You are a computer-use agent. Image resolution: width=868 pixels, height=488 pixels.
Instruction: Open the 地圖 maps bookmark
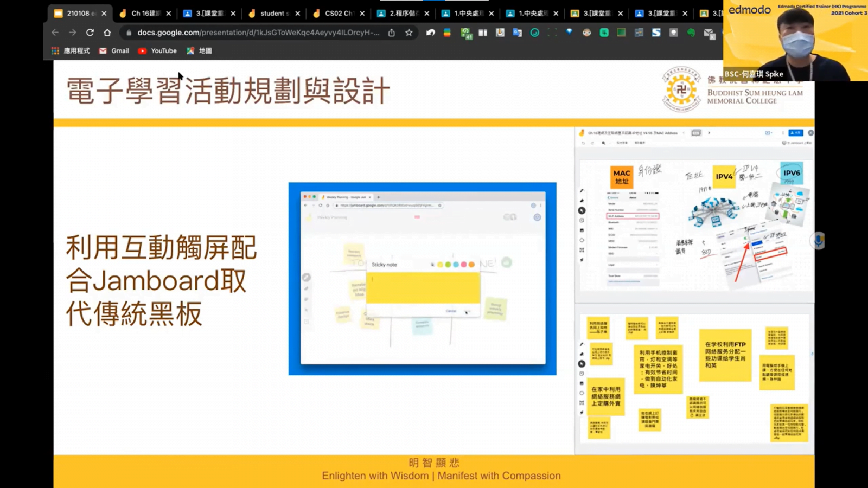(x=199, y=51)
